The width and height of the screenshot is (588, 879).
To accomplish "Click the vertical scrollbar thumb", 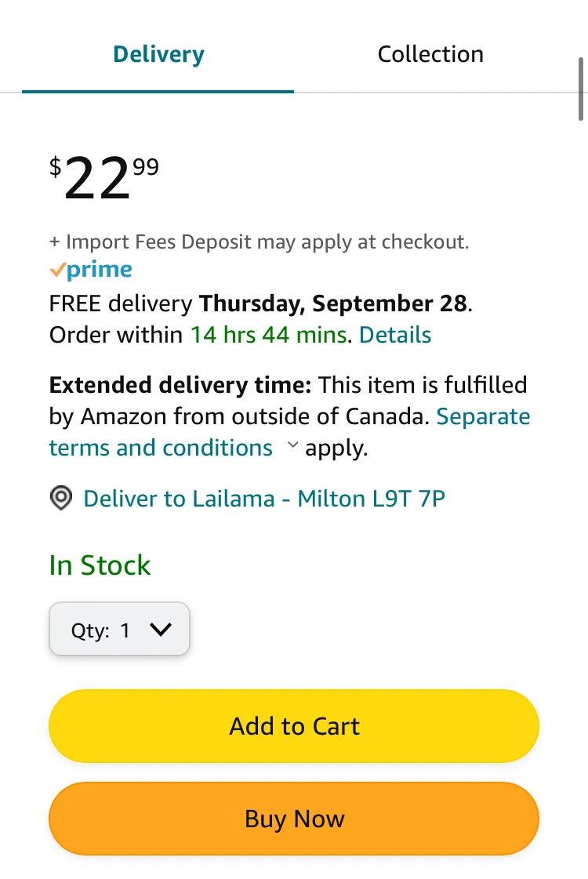I will click(x=581, y=88).
